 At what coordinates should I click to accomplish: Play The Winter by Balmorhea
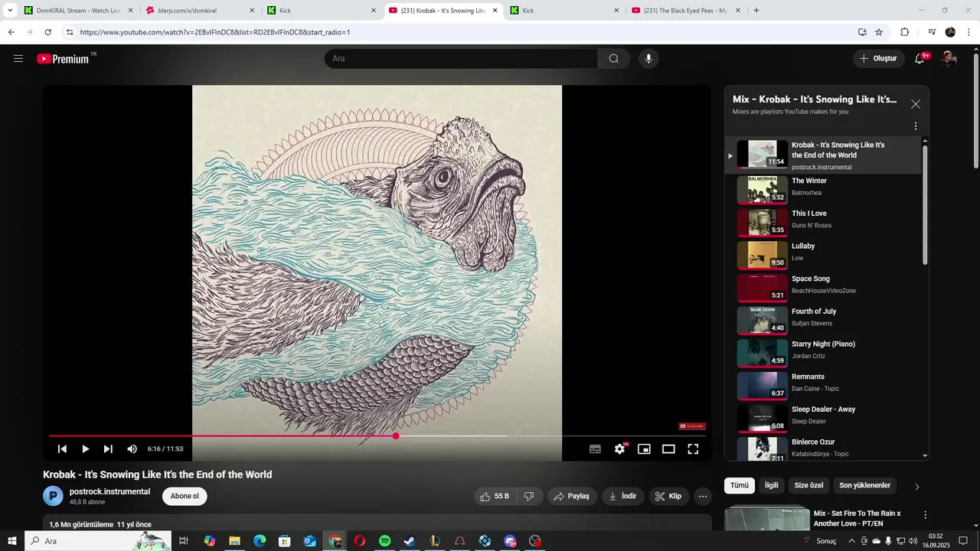pos(823,188)
